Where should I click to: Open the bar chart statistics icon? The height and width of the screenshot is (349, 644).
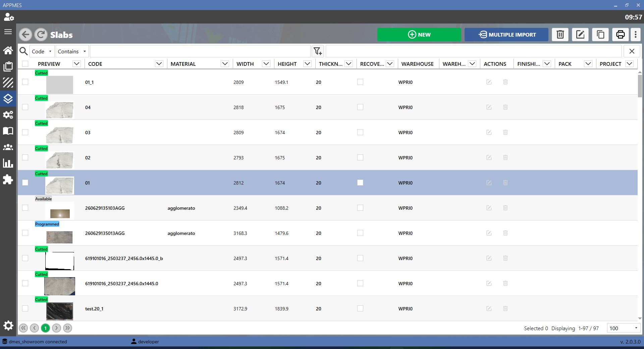click(x=8, y=163)
